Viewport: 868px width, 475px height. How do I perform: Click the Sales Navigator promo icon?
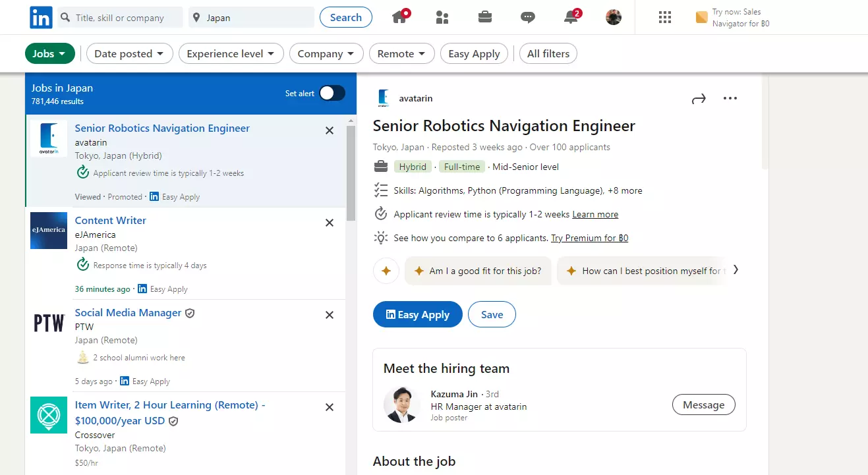[702, 18]
